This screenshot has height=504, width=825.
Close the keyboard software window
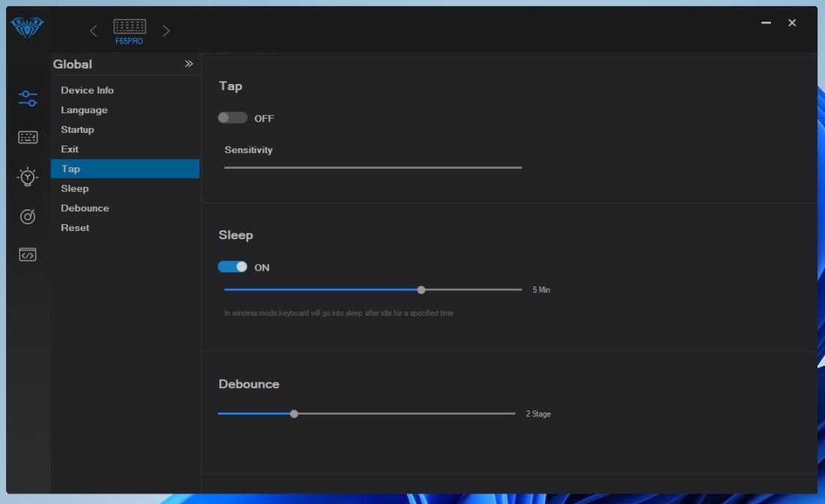click(792, 22)
